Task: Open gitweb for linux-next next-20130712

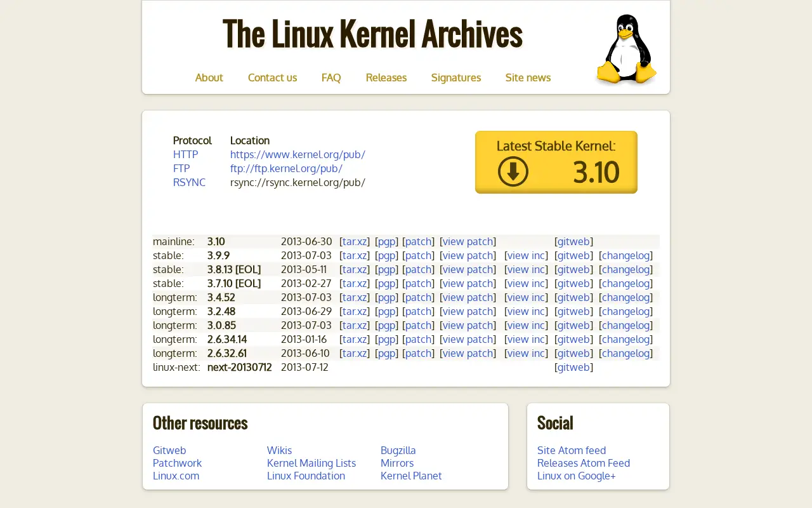Action: (x=573, y=367)
